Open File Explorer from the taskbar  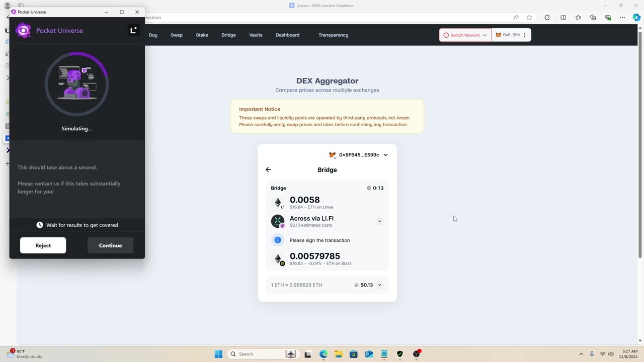point(338,354)
